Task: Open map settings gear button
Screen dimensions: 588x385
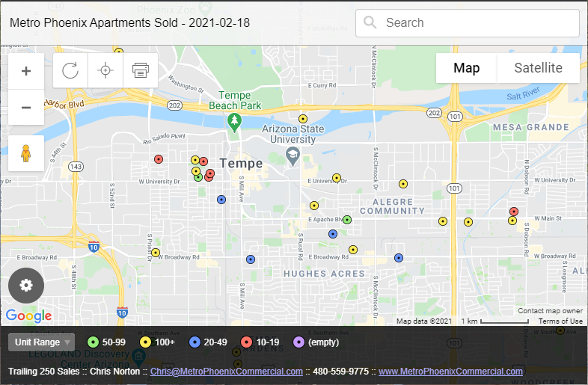Action: point(26,286)
